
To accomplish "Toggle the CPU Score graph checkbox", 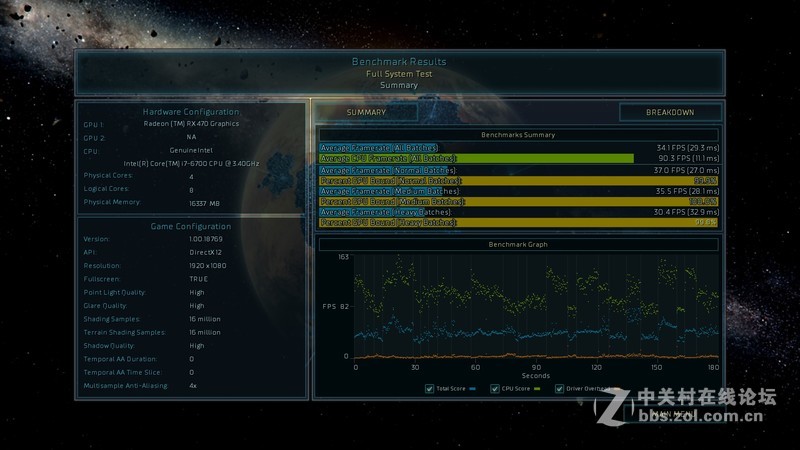I will 494,389.
